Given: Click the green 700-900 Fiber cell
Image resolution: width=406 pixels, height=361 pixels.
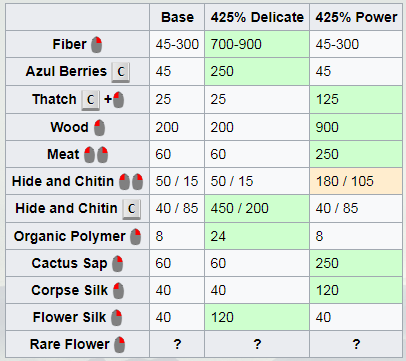Looking at the screenshot, I should [257, 44].
